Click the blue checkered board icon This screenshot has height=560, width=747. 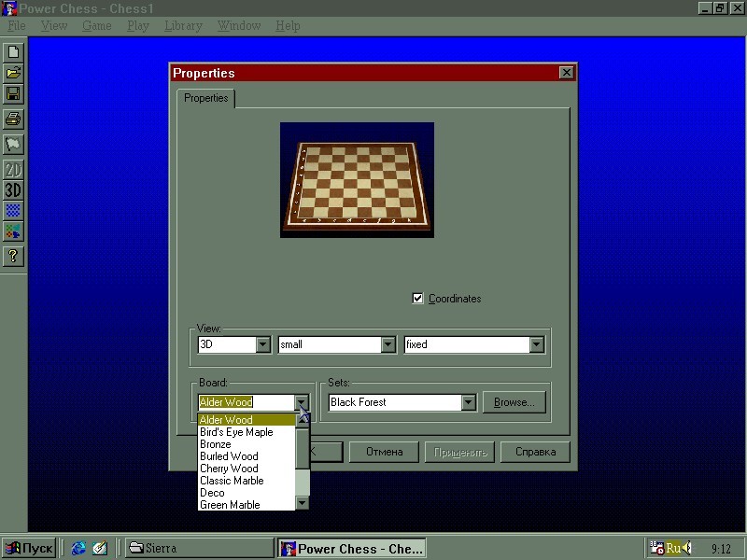[x=13, y=211]
